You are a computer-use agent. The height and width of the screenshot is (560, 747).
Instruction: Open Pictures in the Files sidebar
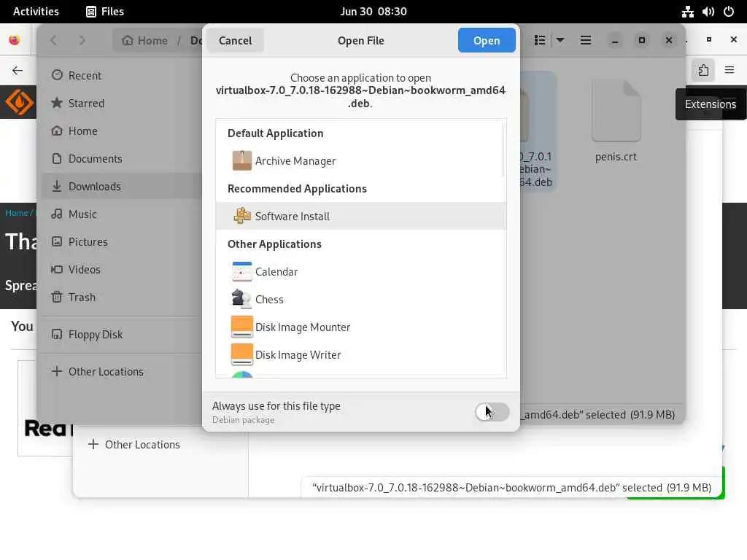click(122, 241)
